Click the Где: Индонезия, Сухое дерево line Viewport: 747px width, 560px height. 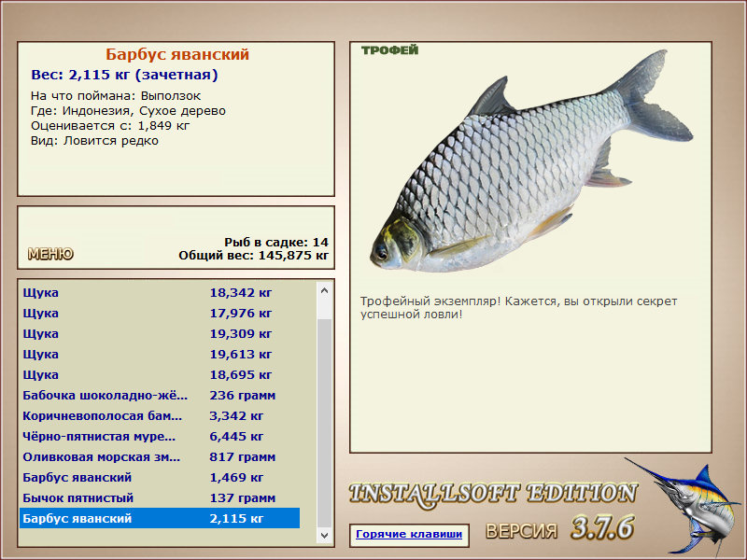point(128,111)
